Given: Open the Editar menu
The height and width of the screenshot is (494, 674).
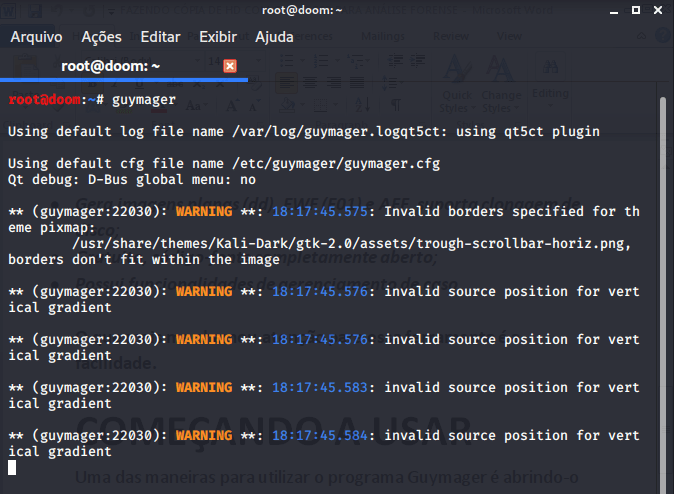Looking at the screenshot, I should pyautogui.click(x=160, y=37).
